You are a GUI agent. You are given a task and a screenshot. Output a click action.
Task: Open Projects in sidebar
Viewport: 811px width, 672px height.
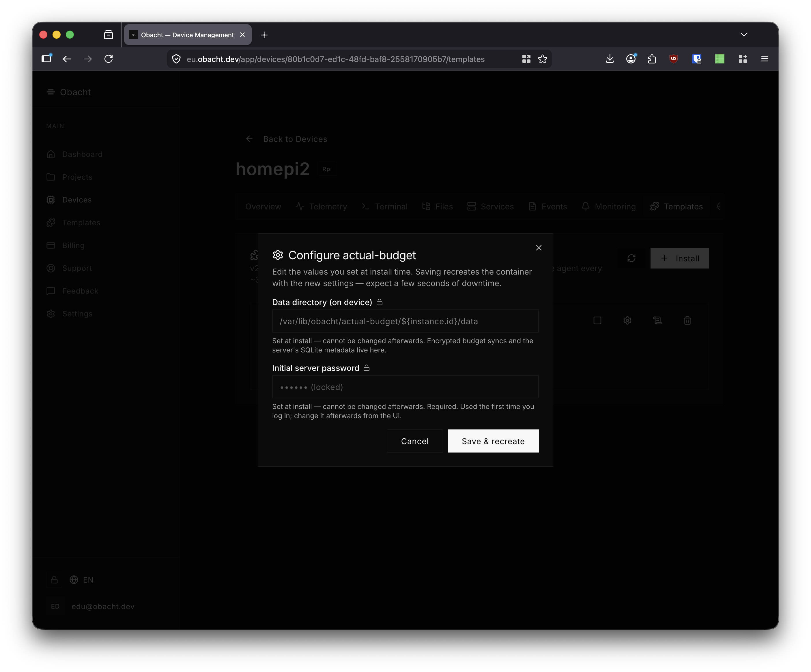pos(70,177)
